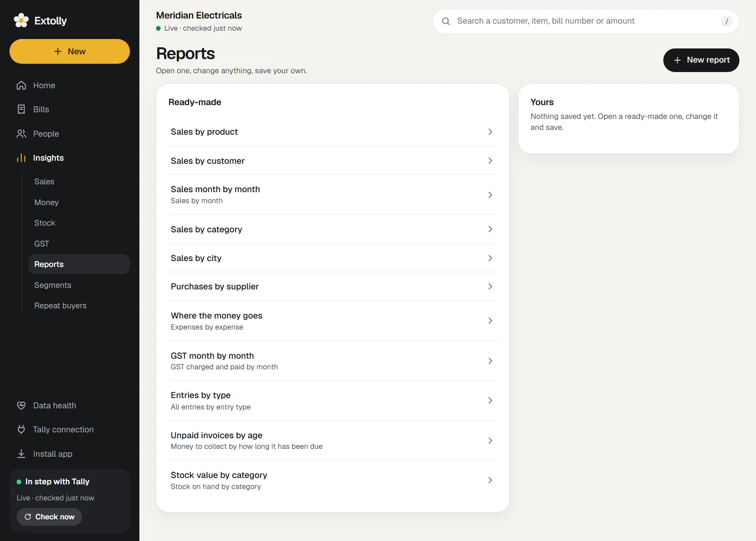
Task: Open the Sales by customer report
Action: [333, 161]
